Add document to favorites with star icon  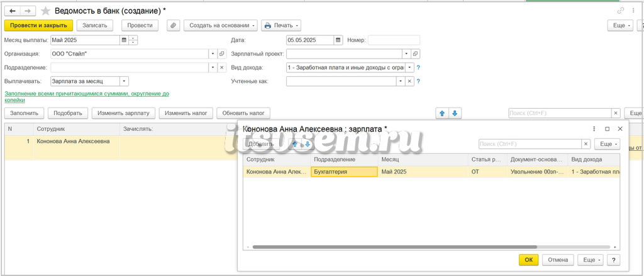[45, 11]
